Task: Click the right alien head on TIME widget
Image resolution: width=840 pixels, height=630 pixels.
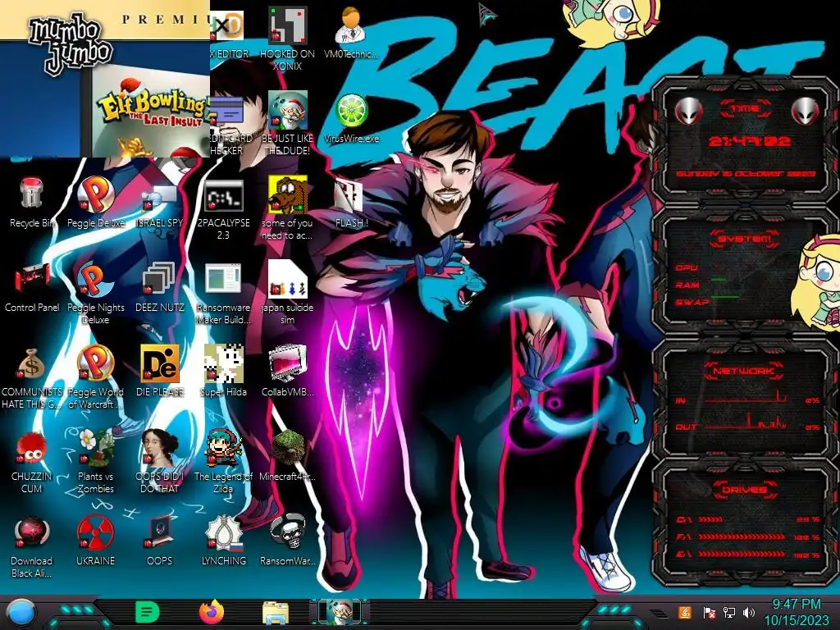Action: 806,112
